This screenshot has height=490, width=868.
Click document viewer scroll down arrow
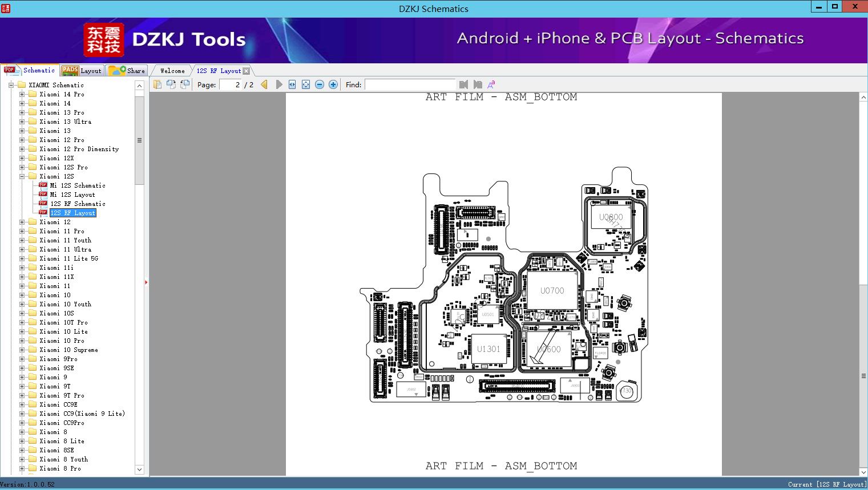coord(863,472)
